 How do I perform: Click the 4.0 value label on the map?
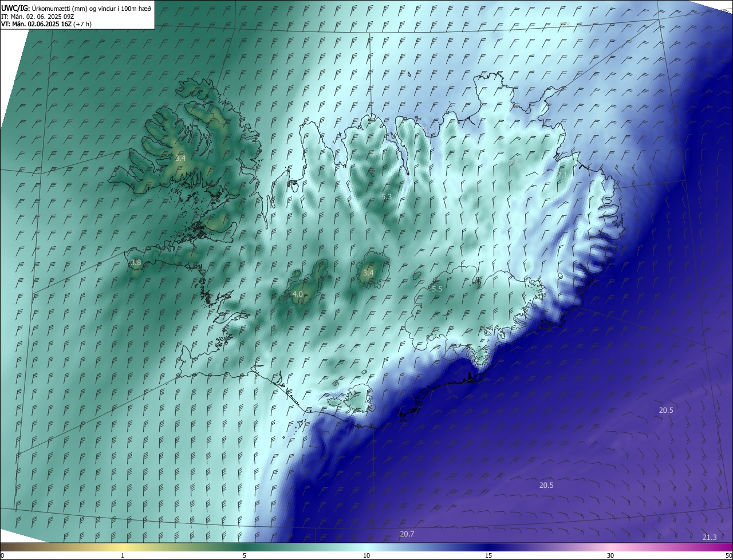297,294
